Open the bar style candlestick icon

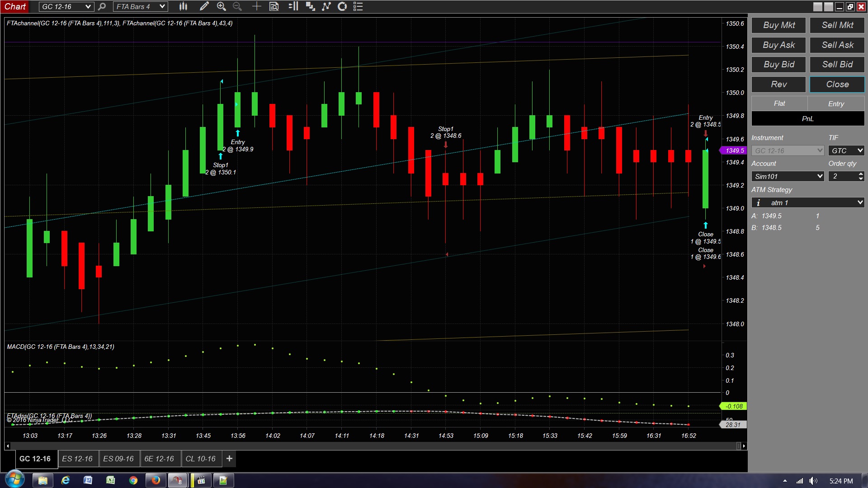coord(183,6)
